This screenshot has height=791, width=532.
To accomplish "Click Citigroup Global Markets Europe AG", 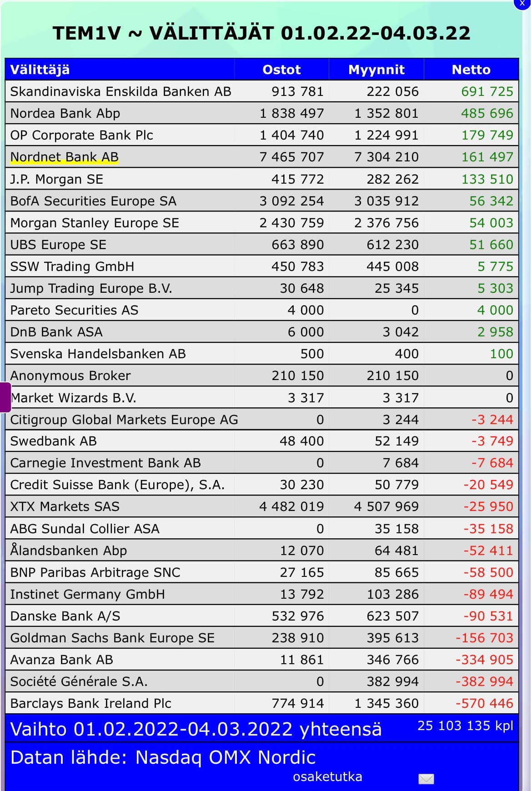I will 124,420.
